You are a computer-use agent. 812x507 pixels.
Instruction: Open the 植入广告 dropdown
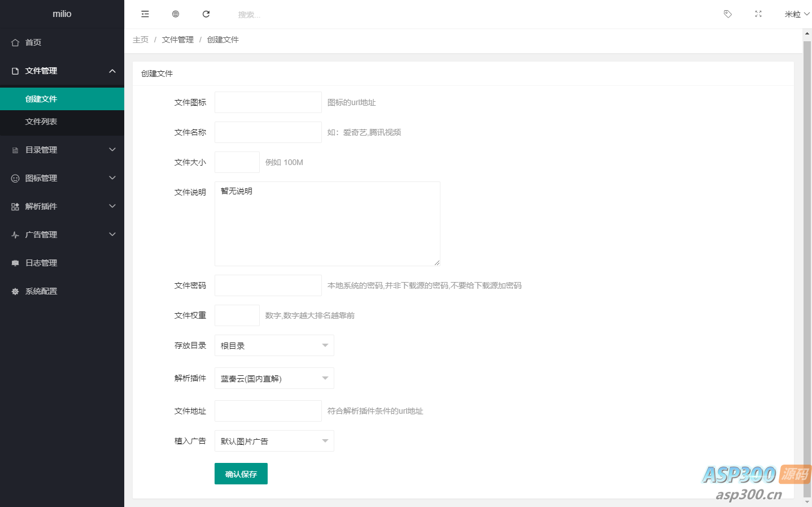click(x=274, y=441)
